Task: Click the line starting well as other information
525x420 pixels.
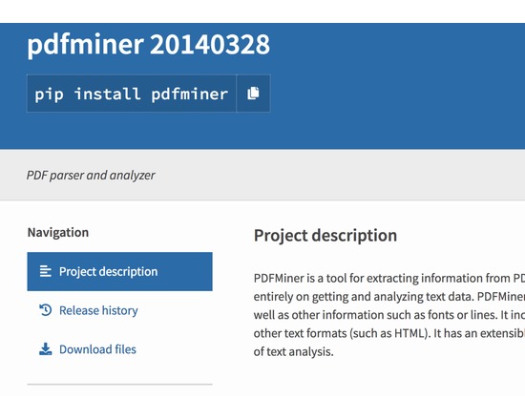Action: [x=389, y=315]
